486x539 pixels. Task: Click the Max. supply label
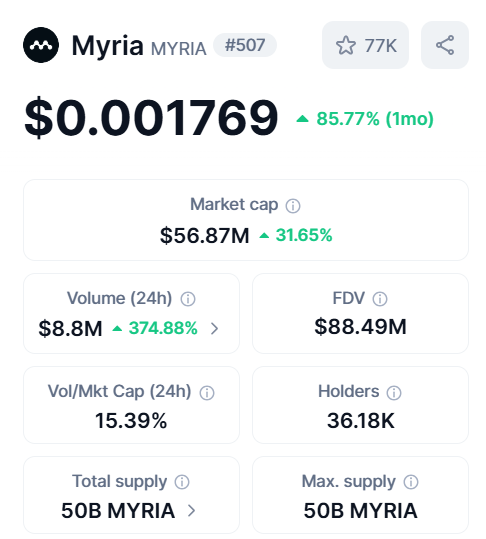[x=349, y=482]
